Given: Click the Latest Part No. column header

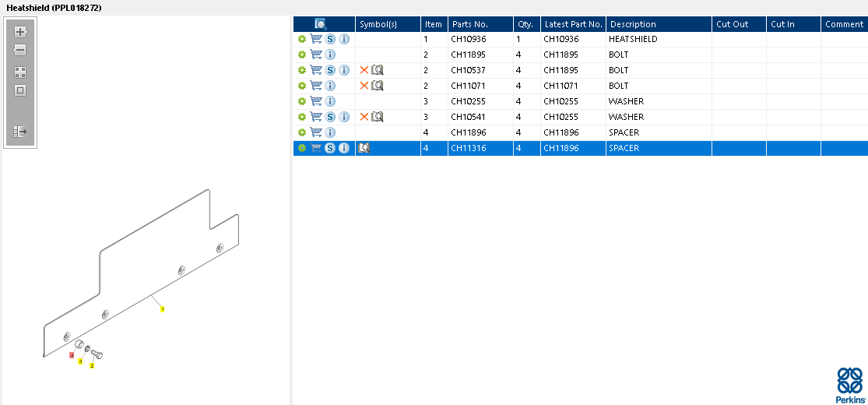Looking at the screenshot, I should pos(574,24).
